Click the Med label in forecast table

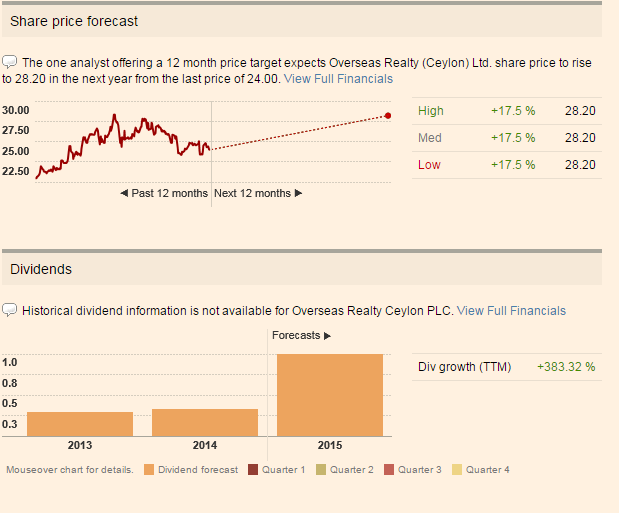click(430, 138)
